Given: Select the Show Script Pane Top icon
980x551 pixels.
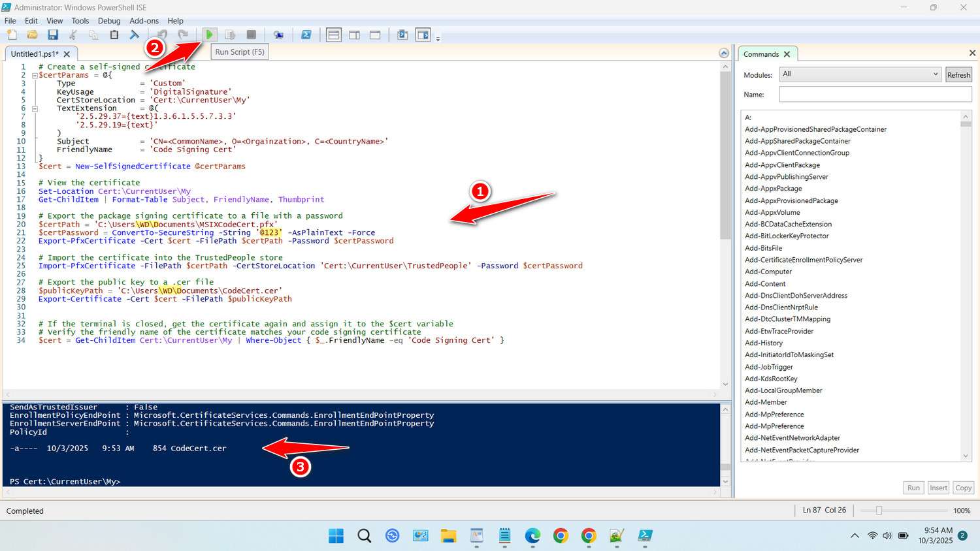Looking at the screenshot, I should pos(333,35).
